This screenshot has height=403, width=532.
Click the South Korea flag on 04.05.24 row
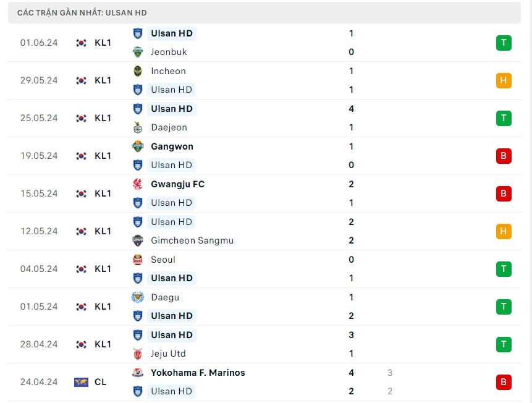click(x=81, y=269)
